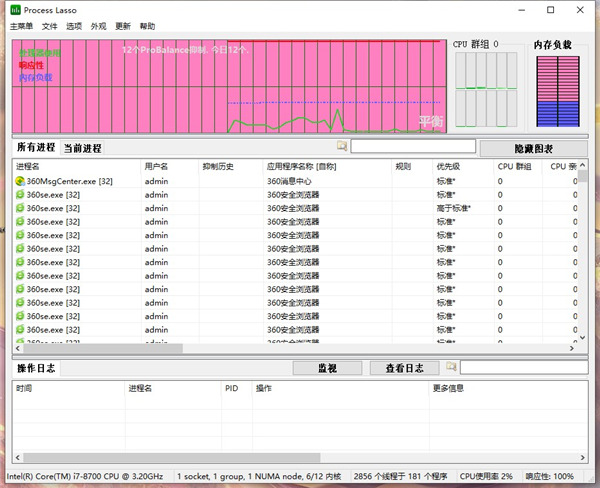This screenshot has width=600, height=488.
Task: Click the process search input field
Action: coord(411,146)
